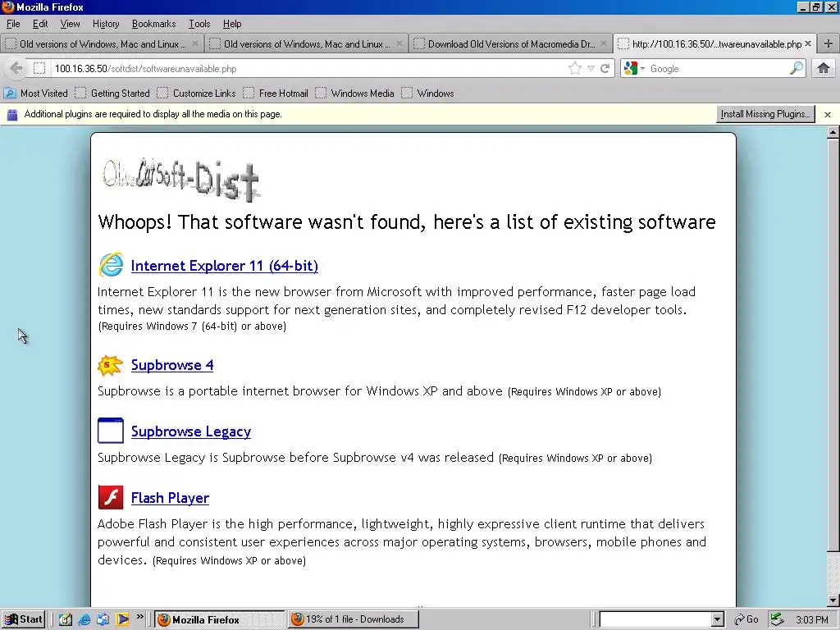Open the Edit menu

(40, 24)
